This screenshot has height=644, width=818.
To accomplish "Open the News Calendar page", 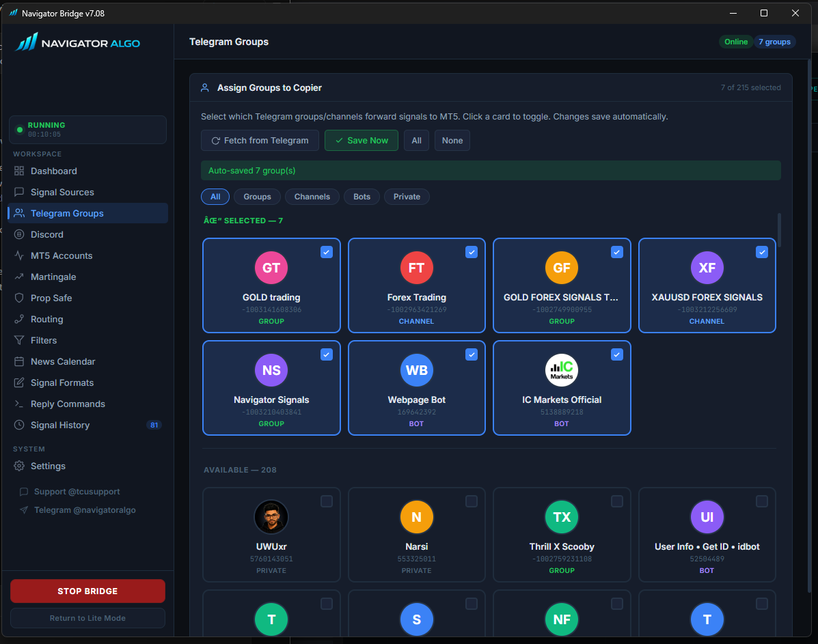I will click(87, 361).
